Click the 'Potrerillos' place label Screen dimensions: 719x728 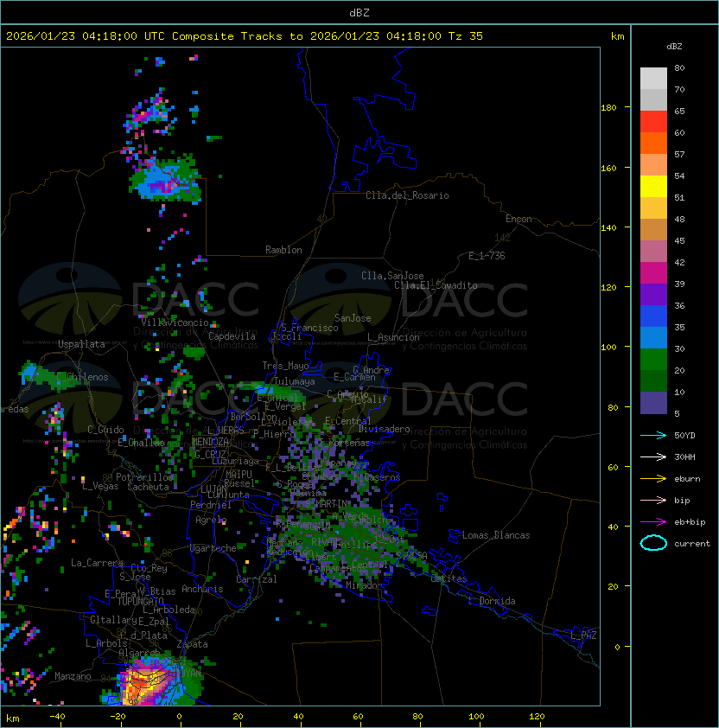(x=144, y=477)
